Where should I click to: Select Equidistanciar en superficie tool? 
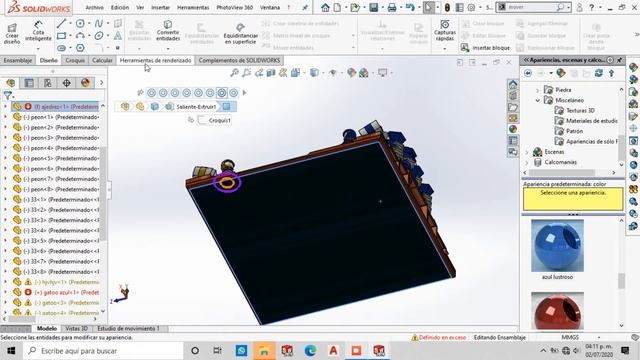point(240,33)
